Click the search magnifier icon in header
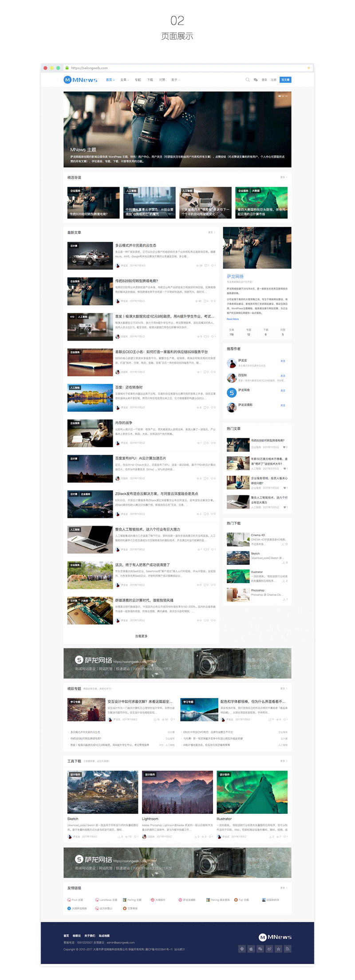This screenshot has width=355, height=980. [x=248, y=80]
